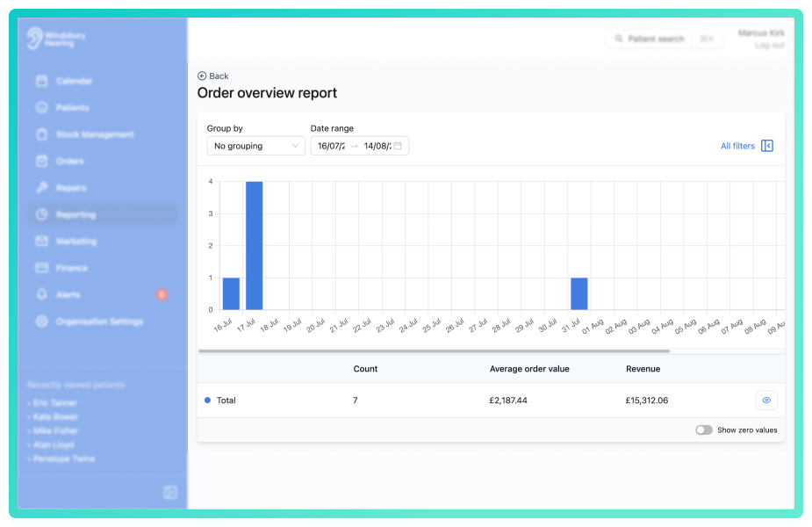
Task: Open recently viewed patient Alan Lloyd
Action: tap(54, 444)
